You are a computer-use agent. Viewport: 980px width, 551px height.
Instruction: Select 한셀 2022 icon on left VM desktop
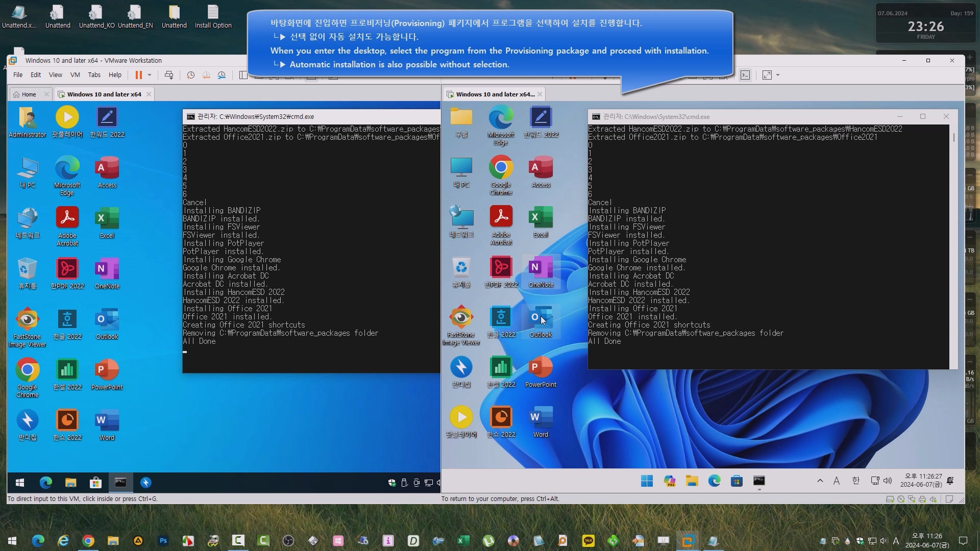coord(67,375)
